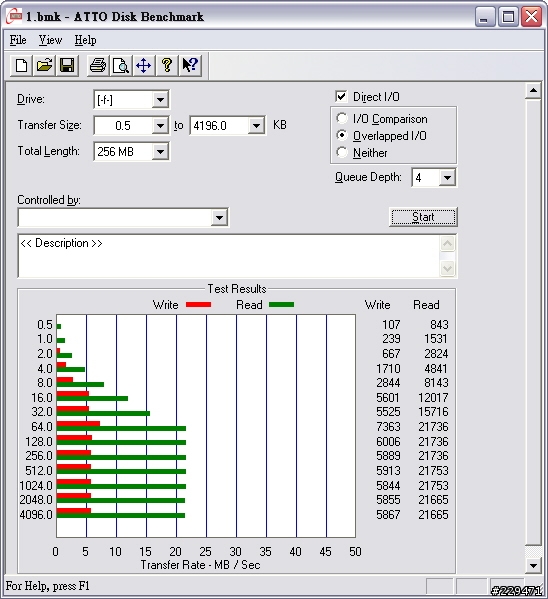
Task: Click inside the Description text field
Action: [x=229, y=256]
